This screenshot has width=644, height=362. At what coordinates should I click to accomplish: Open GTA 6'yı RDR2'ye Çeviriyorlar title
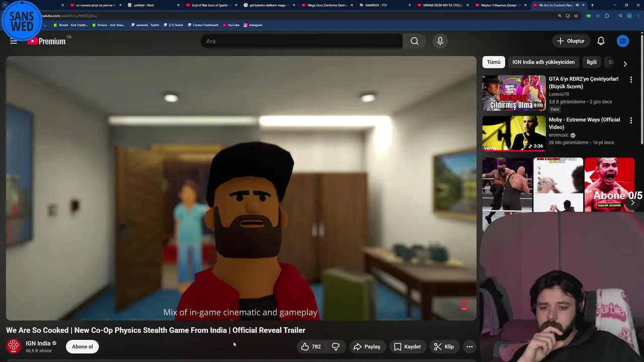584,83
